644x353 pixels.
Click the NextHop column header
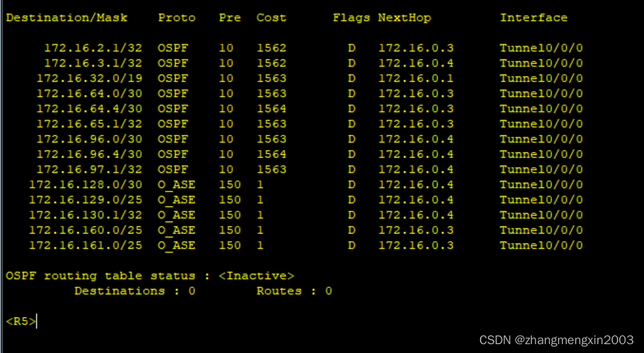coord(405,18)
